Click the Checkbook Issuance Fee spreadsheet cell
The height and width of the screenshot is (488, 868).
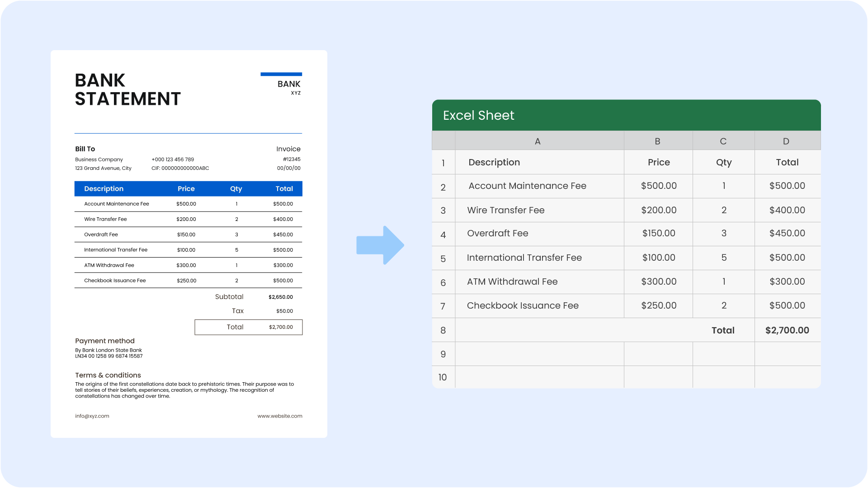[523, 305]
